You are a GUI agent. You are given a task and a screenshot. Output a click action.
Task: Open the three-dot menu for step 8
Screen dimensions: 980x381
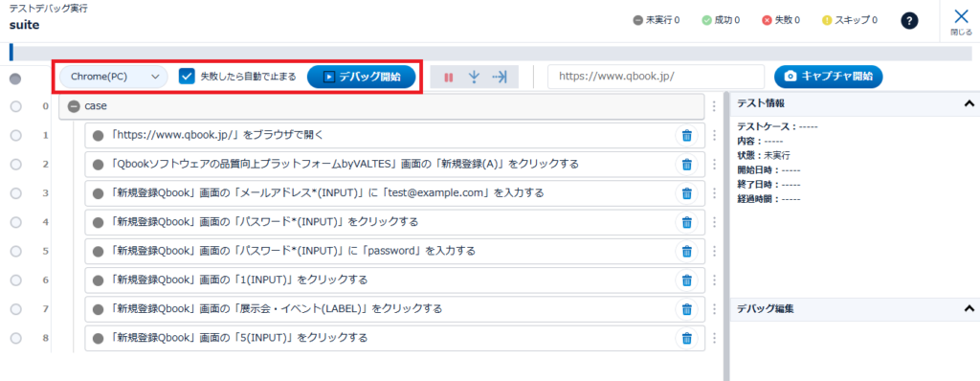point(714,338)
